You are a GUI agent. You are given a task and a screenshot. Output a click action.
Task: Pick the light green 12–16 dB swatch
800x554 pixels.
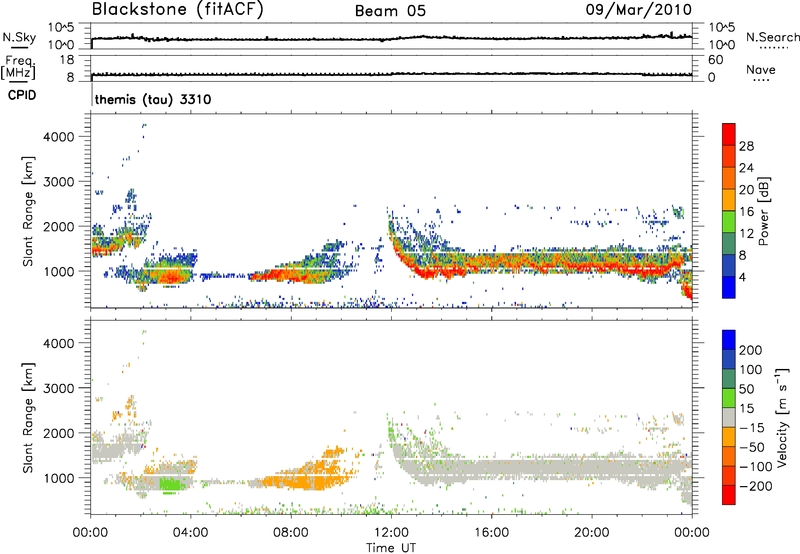(729, 221)
